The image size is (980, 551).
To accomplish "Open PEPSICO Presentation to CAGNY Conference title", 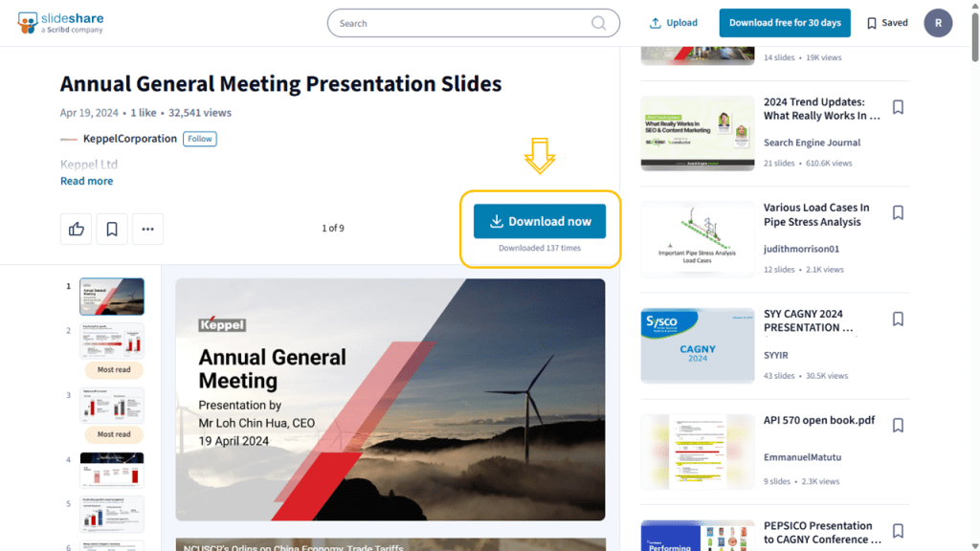I will click(x=822, y=533).
